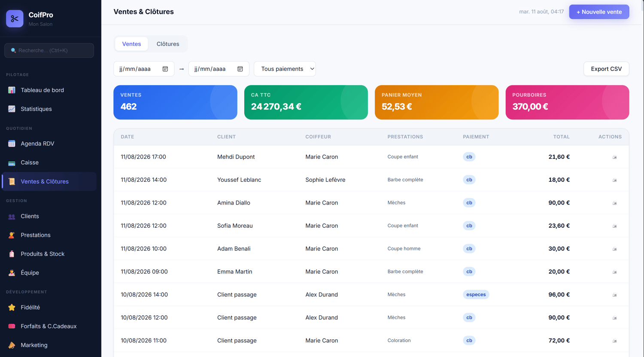Click the Nouvelle vente button
Viewport: 644px width, 357px height.
(x=599, y=12)
